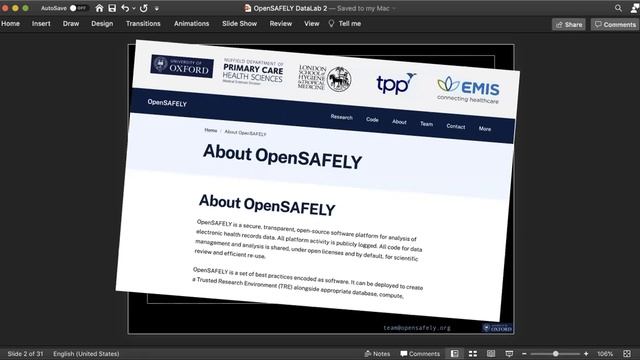Open the Review tab

(x=281, y=24)
